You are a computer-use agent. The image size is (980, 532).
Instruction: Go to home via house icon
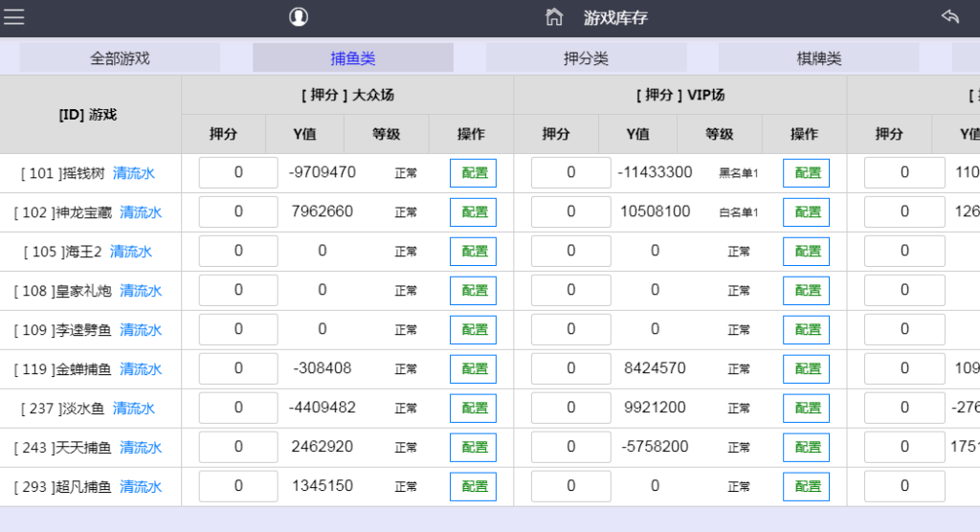553,17
